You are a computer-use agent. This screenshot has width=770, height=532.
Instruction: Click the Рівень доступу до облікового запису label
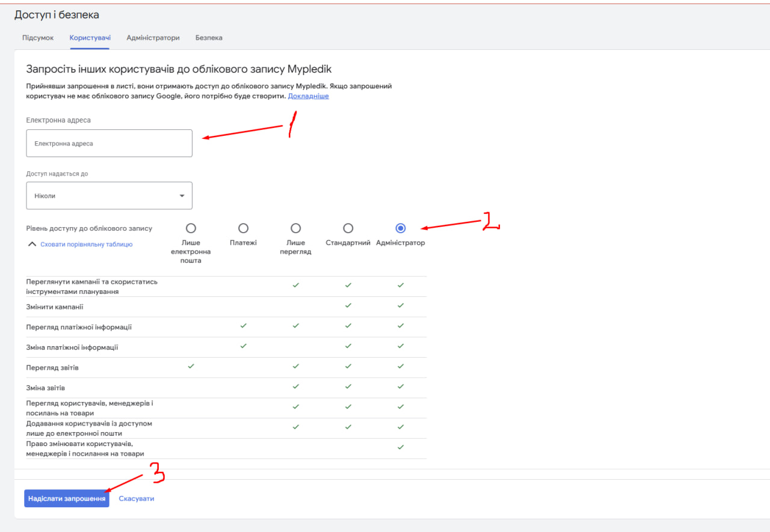[x=90, y=228]
